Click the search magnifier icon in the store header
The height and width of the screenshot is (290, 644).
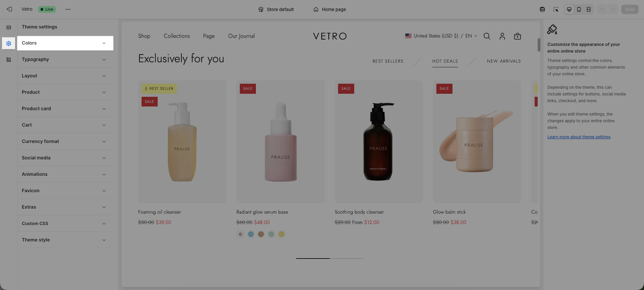487,36
